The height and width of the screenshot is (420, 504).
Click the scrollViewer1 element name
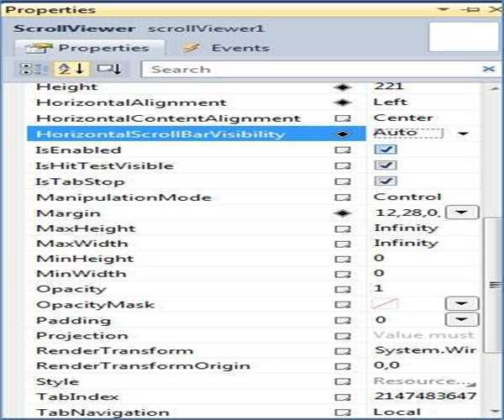coord(206,29)
